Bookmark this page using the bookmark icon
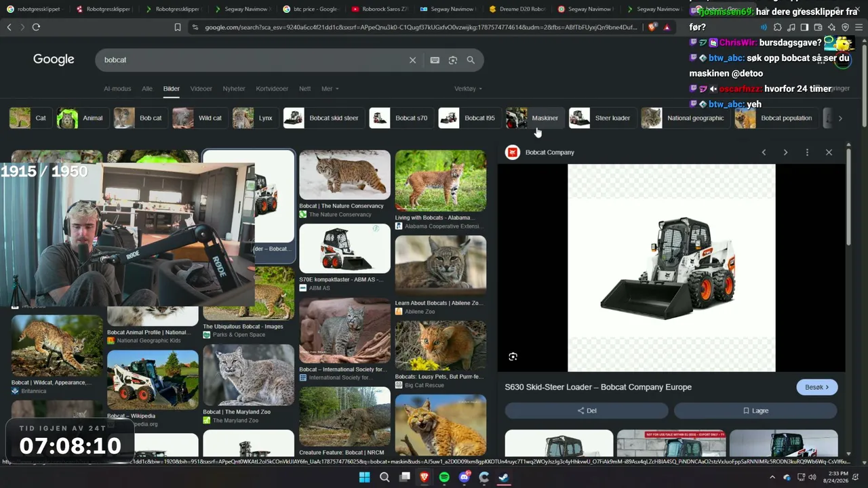 point(178,27)
